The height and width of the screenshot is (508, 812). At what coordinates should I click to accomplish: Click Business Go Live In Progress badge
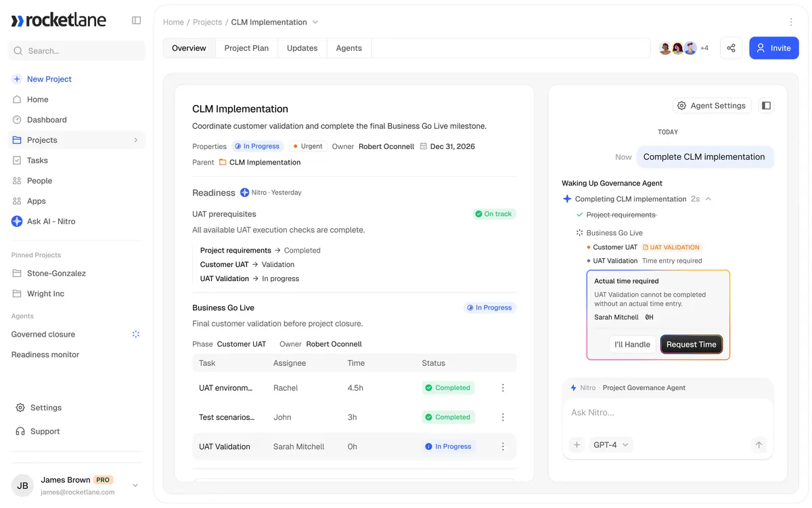pos(489,308)
